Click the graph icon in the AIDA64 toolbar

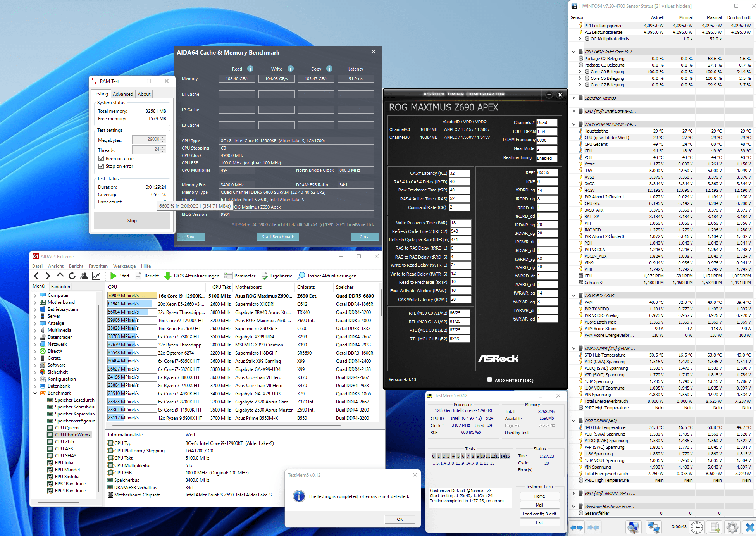click(x=96, y=276)
